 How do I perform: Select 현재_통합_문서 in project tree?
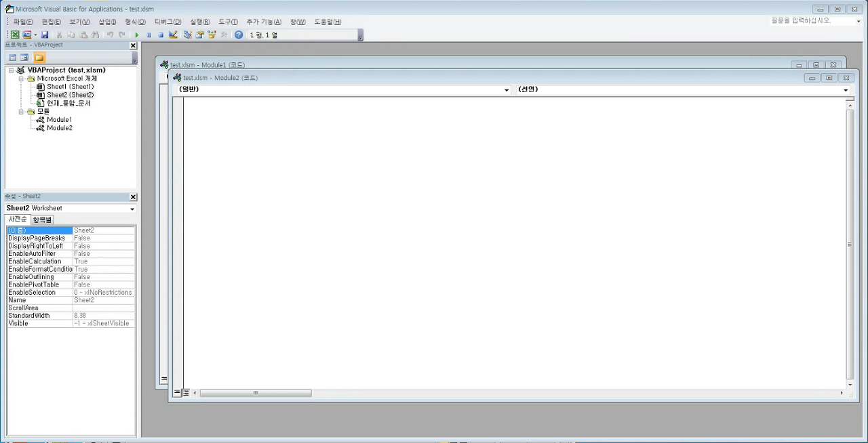(x=68, y=103)
